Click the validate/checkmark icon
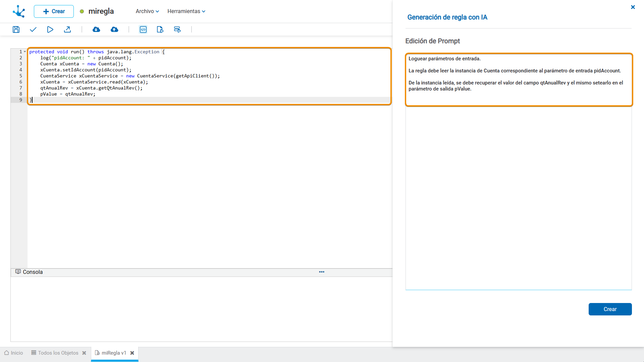 tap(33, 29)
